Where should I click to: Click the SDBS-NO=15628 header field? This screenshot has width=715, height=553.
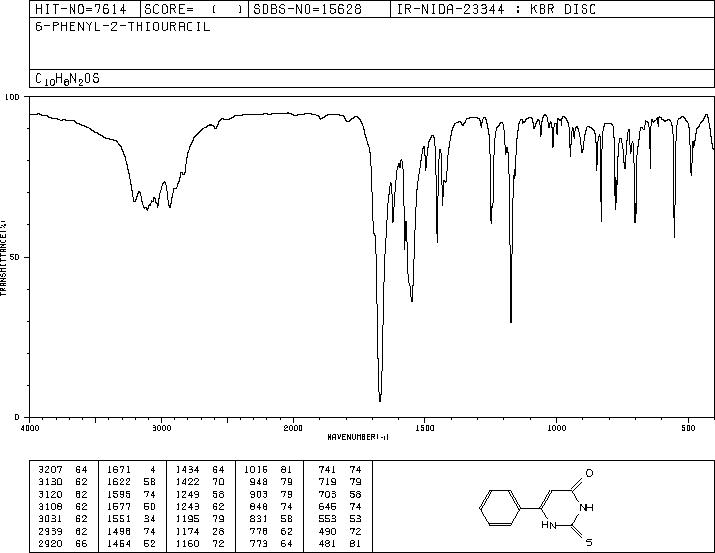coord(307,9)
